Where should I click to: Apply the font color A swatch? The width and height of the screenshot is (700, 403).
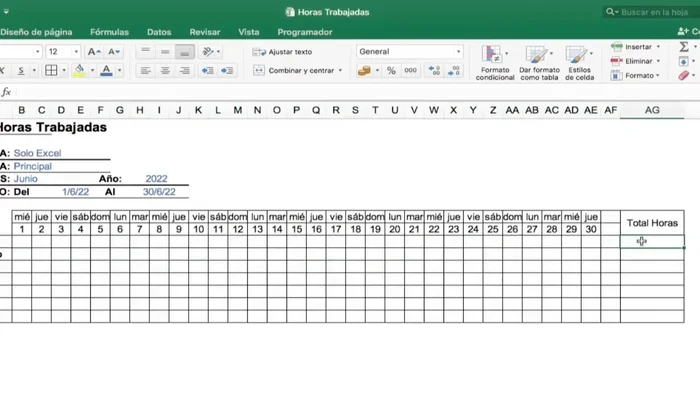pyautogui.click(x=106, y=71)
